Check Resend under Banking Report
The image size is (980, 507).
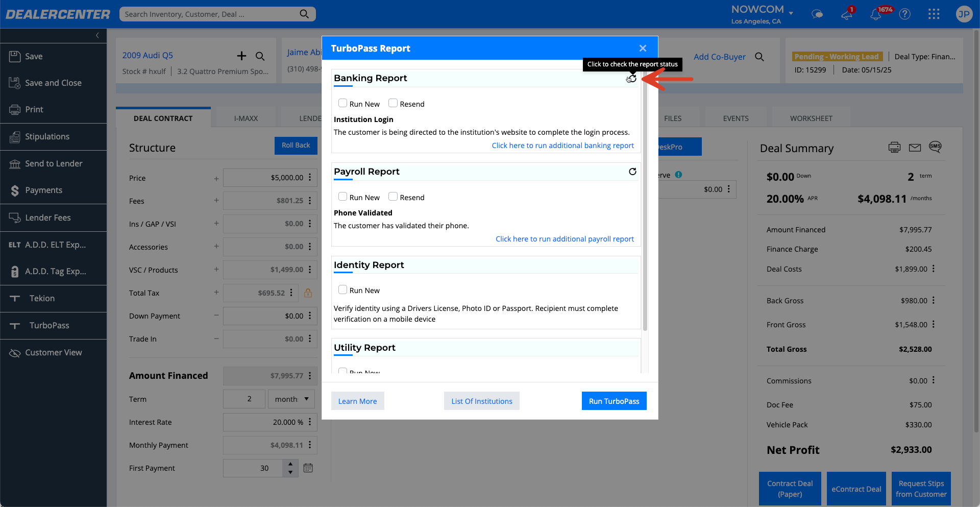click(x=393, y=103)
